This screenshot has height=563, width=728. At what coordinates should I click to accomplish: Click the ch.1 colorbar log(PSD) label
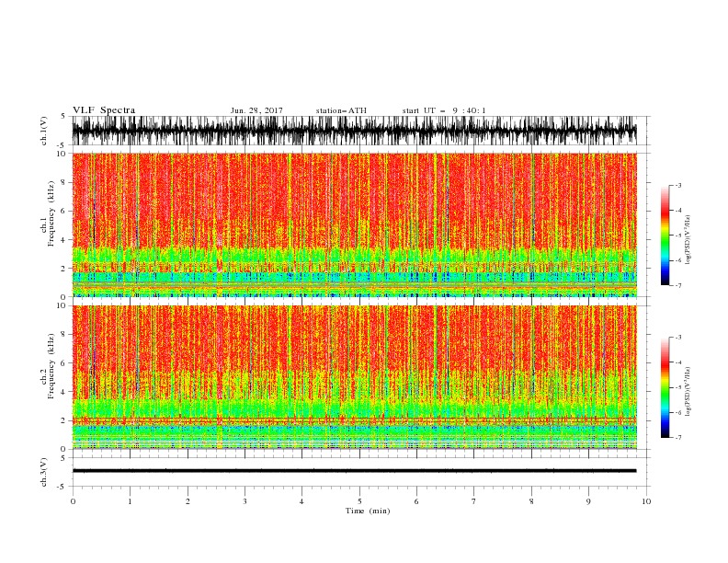click(688, 240)
